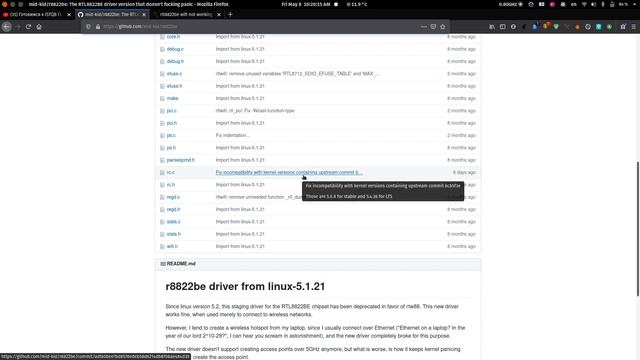The image size is (640, 360).
Task: Click the file icon next to wifi.h
Action: click(162, 247)
